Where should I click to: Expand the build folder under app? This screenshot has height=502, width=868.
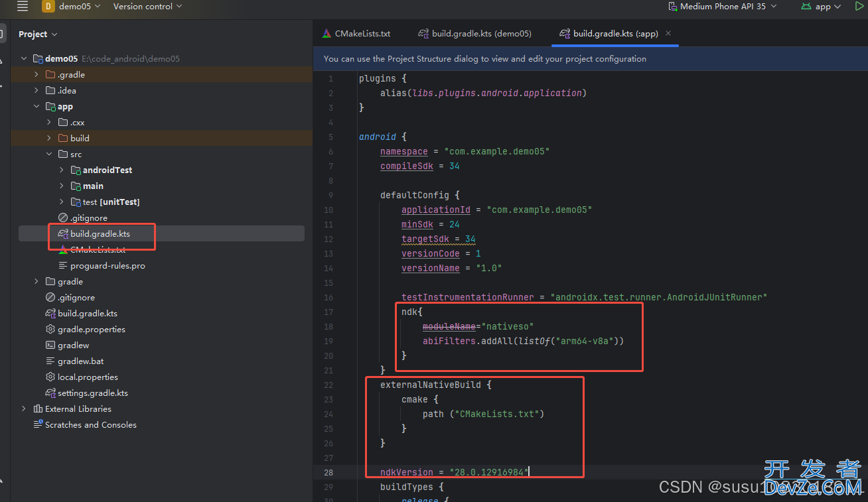[x=49, y=139]
